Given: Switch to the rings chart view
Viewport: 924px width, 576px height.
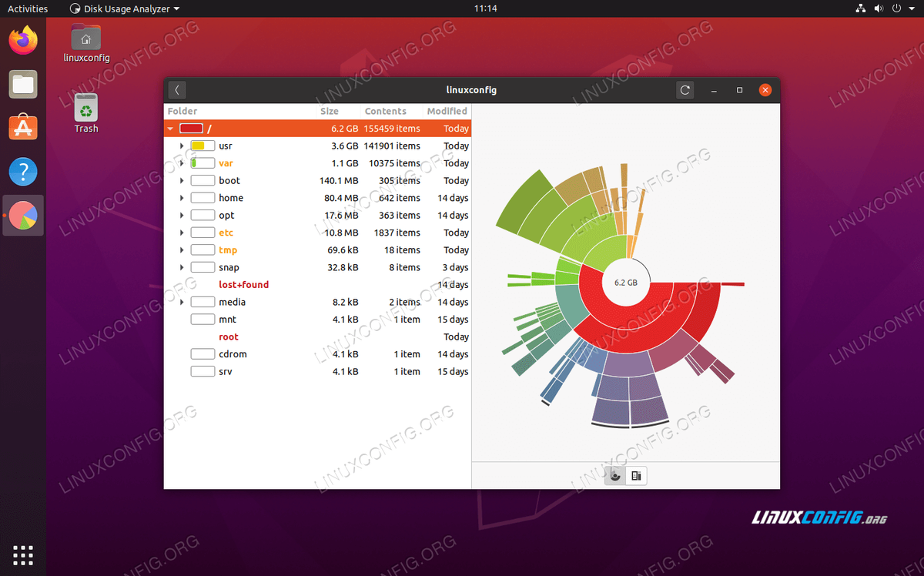Looking at the screenshot, I should tap(614, 476).
